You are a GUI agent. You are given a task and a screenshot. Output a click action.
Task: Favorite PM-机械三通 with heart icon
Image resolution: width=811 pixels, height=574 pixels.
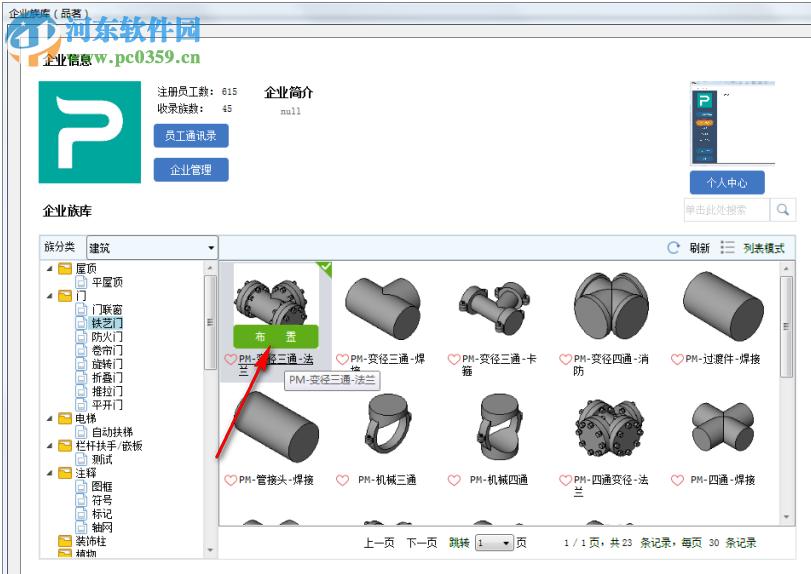point(342,480)
